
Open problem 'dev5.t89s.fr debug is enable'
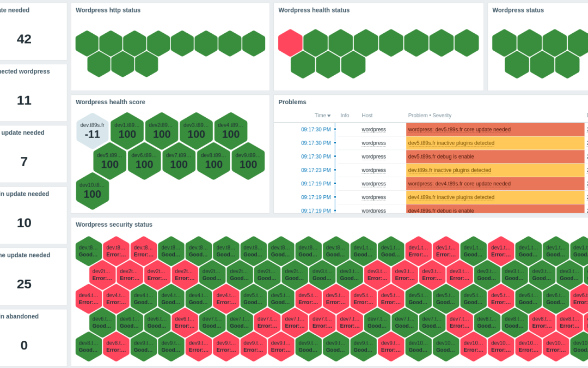coord(441,156)
